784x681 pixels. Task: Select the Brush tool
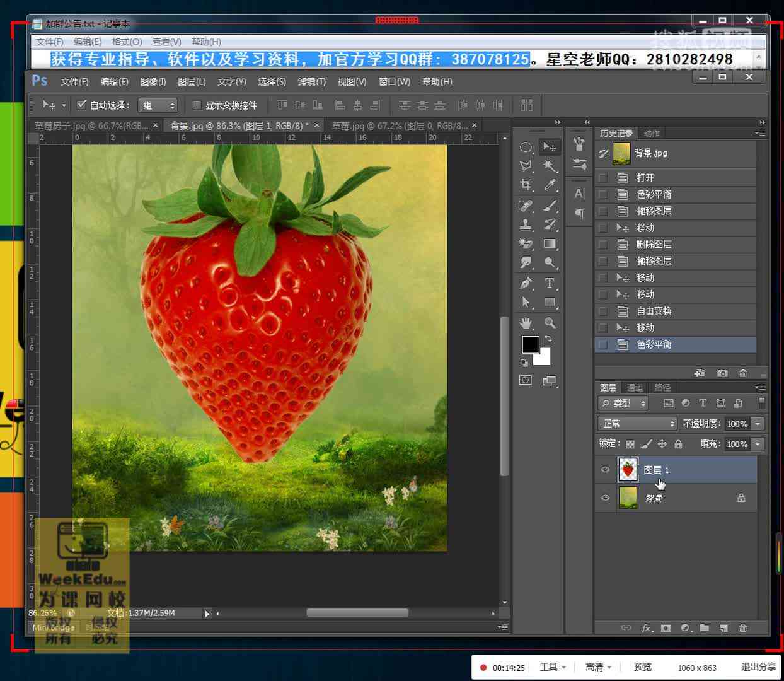550,206
